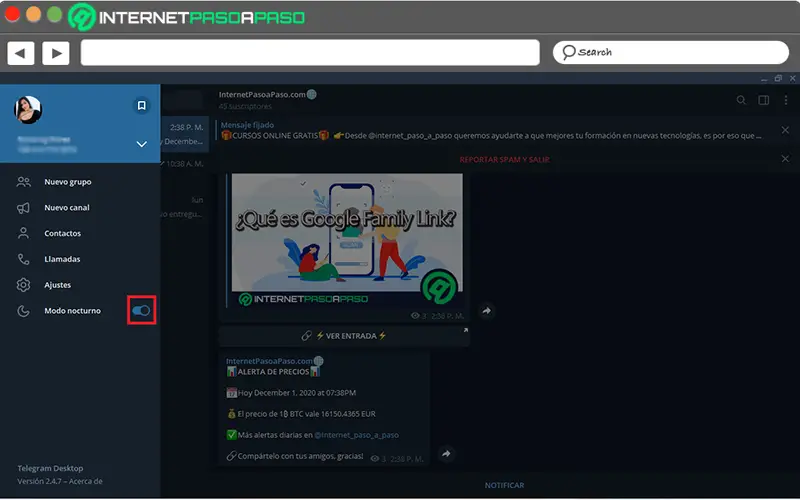The width and height of the screenshot is (800, 500).
Task: Close the report spam bar
Action: pyautogui.click(x=785, y=159)
